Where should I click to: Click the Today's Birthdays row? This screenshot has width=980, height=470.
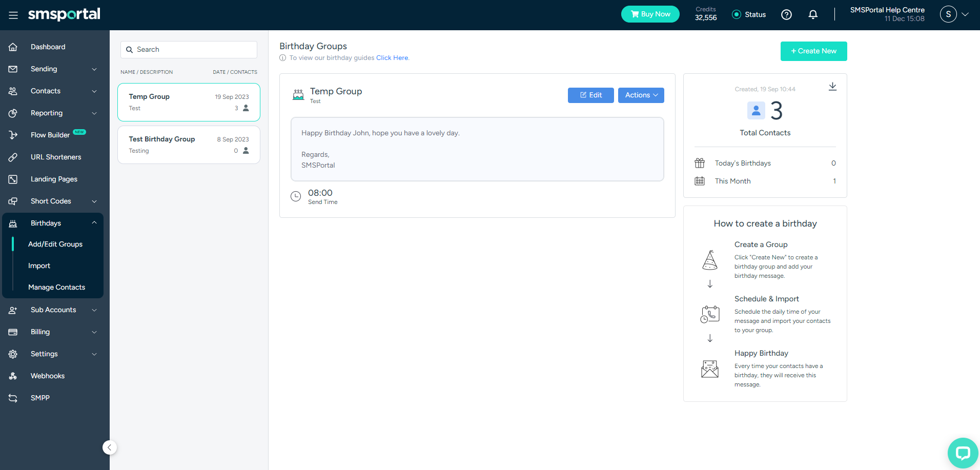pyautogui.click(x=765, y=163)
